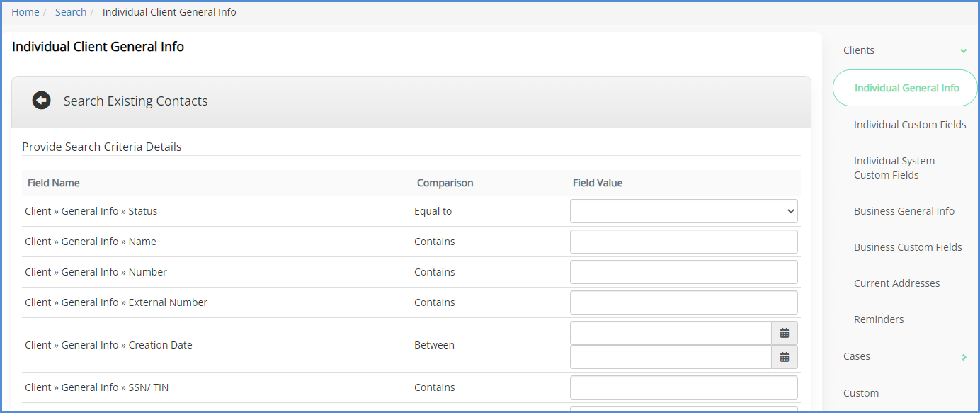Click the Name field value input
This screenshot has width=980, height=413.
tap(683, 242)
